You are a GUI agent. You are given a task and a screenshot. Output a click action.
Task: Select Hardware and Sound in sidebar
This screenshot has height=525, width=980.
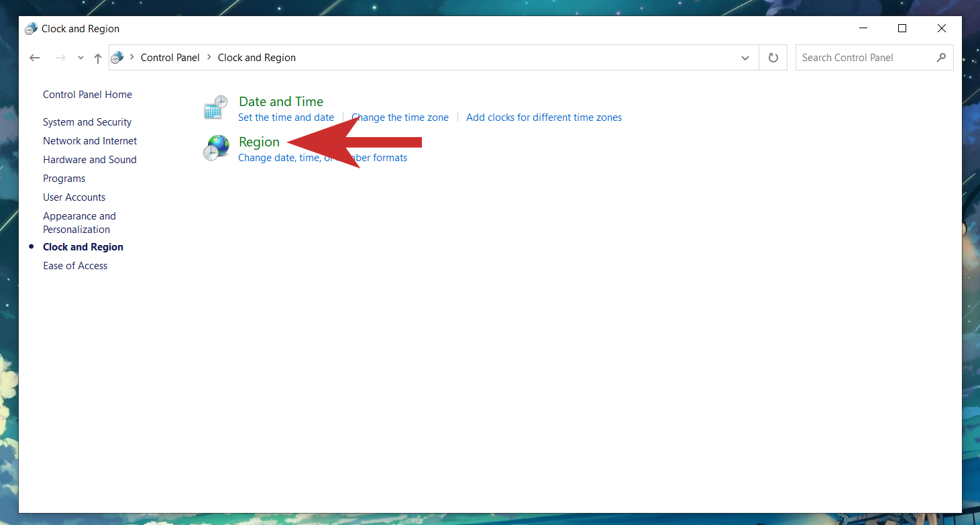pyautogui.click(x=90, y=160)
